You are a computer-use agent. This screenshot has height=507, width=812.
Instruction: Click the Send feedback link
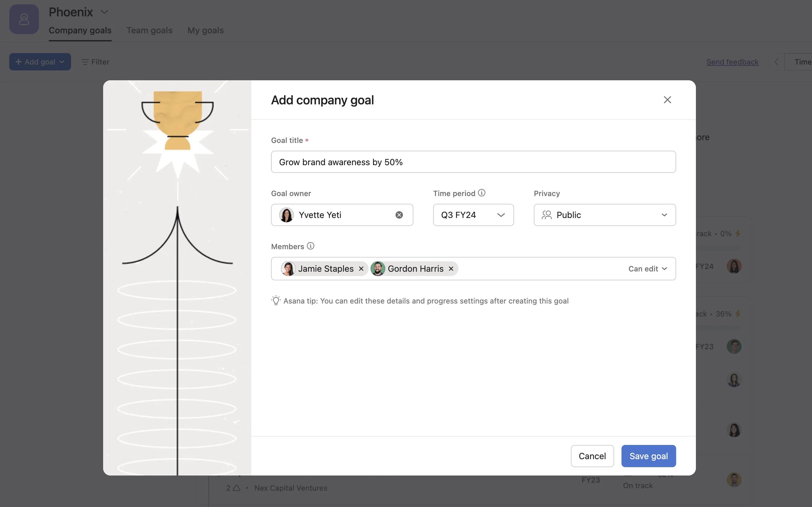(732, 62)
